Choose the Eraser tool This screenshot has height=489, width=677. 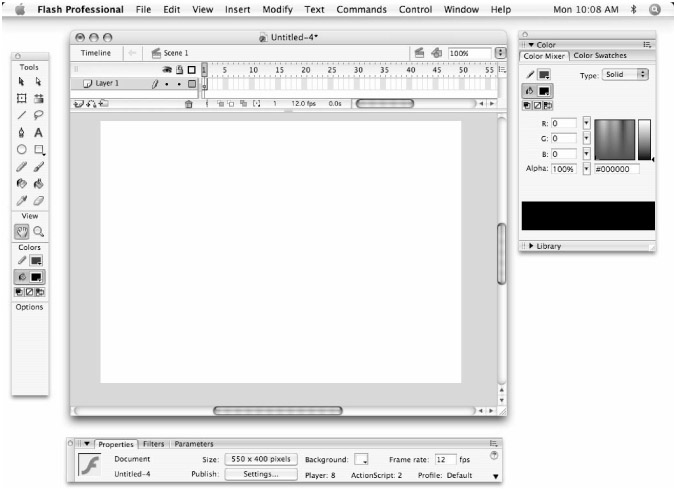click(x=38, y=200)
